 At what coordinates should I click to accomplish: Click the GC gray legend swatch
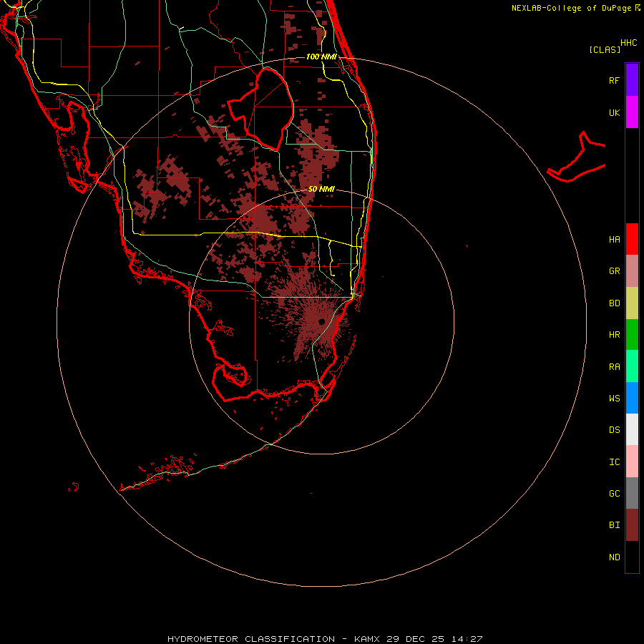632,493
